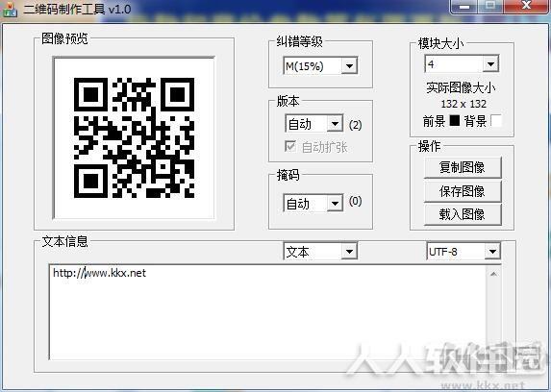The width and height of the screenshot is (551, 392).
Task: Open the 版本 自动 dropdown
Action: coord(313,123)
